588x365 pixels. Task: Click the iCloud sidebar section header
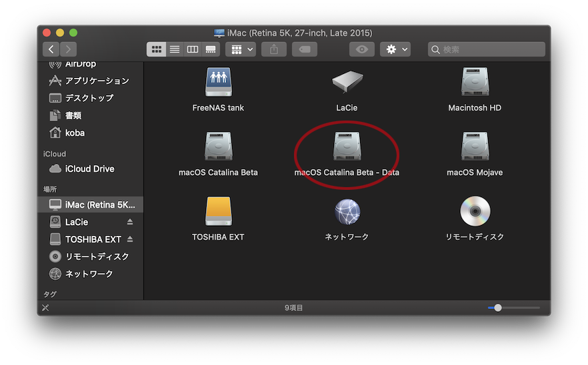point(55,154)
